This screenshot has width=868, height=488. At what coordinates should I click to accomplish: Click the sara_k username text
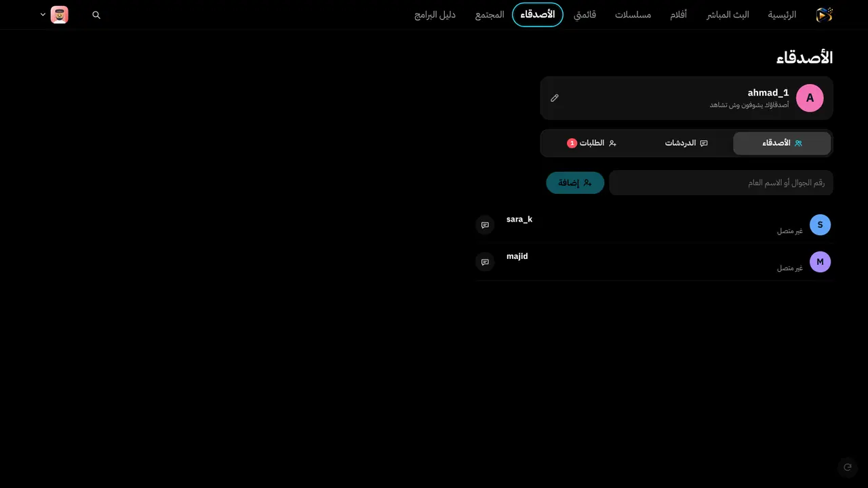point(519,220)
